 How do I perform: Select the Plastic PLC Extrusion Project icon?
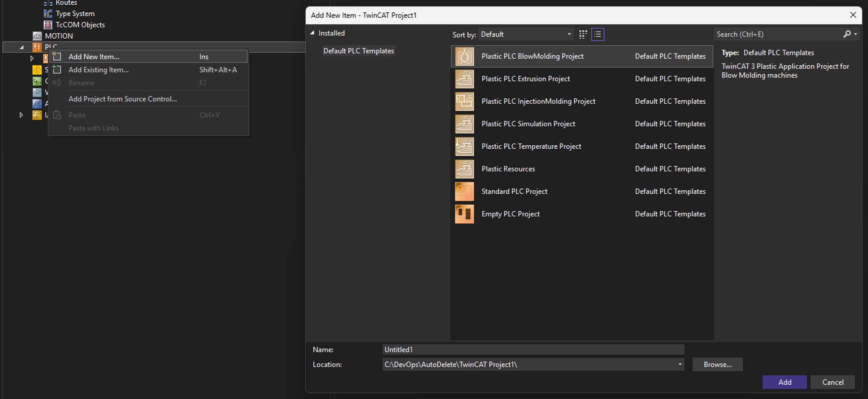coord(464,79)
